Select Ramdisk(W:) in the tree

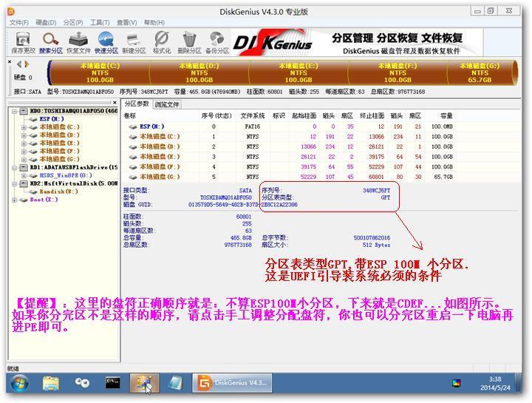[58, 192]
